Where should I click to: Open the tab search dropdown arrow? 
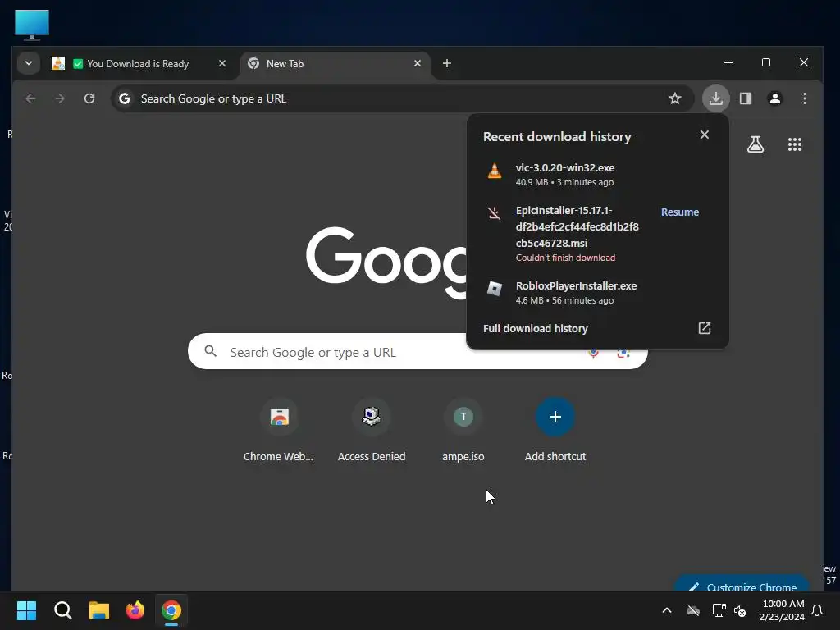[x=29, y=63]
